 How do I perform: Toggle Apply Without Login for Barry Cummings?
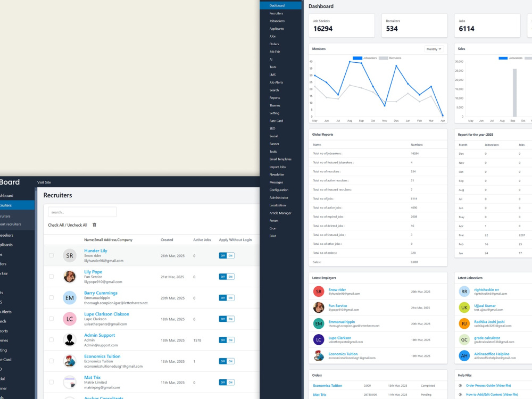coord(227,297)
